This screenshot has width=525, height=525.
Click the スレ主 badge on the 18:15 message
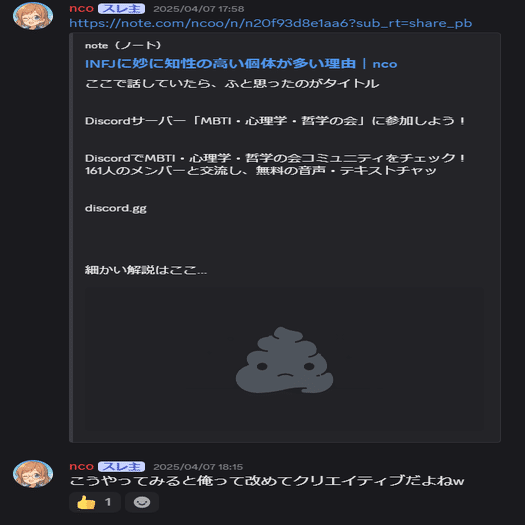121,466
